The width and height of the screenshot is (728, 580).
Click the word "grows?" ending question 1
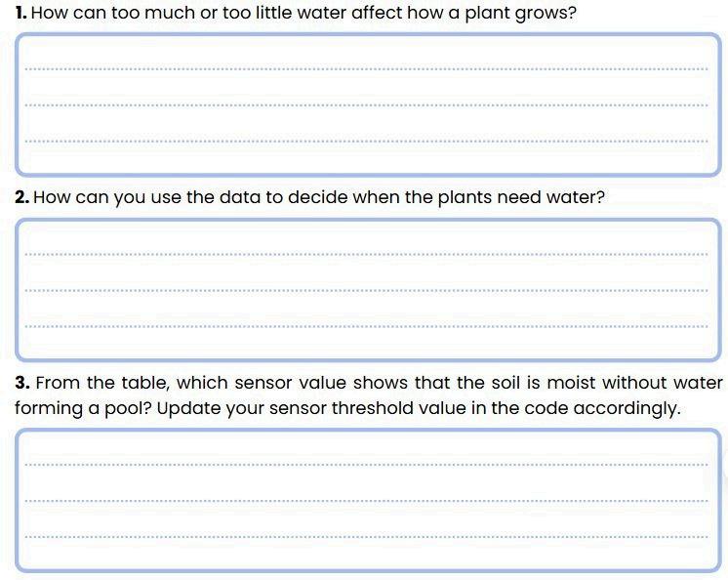pyautogui.click(x=549, y=16)
